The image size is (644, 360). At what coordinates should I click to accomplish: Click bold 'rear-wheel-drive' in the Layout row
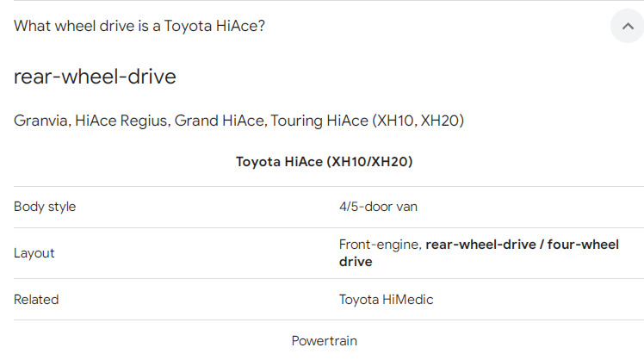click(479, 245)
